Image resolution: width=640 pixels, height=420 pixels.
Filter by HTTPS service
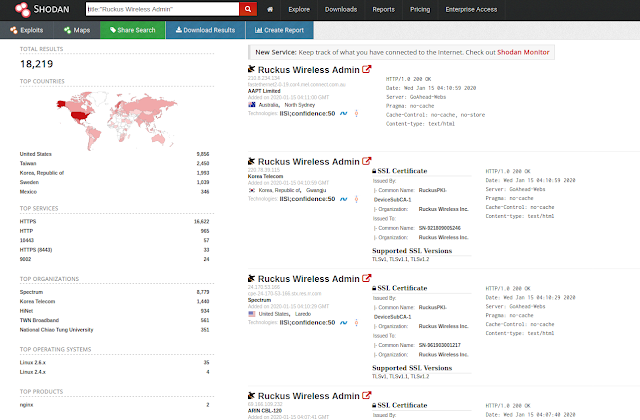tap(28, 221)
